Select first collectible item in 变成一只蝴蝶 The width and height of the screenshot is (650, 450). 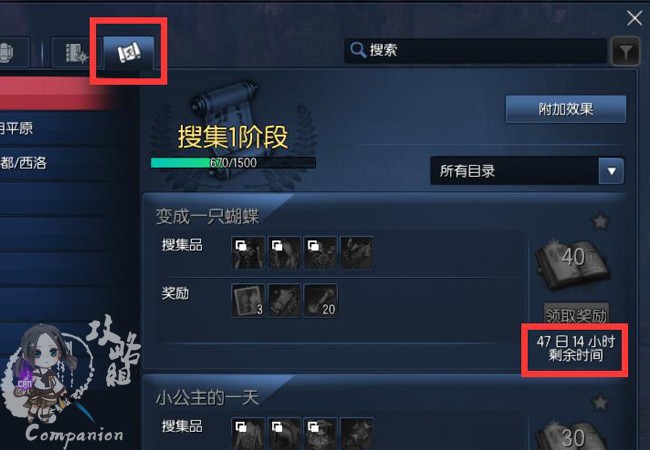(248, 253)
